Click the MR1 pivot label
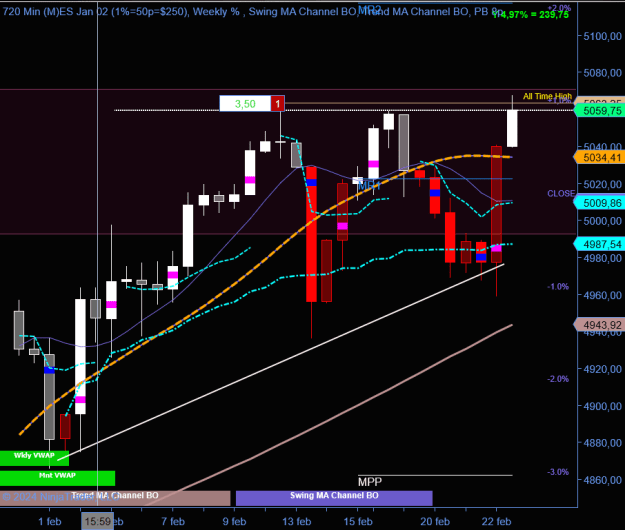Viewport: 625px width, 530px height. pyautogui.click(x=369, y=186)
